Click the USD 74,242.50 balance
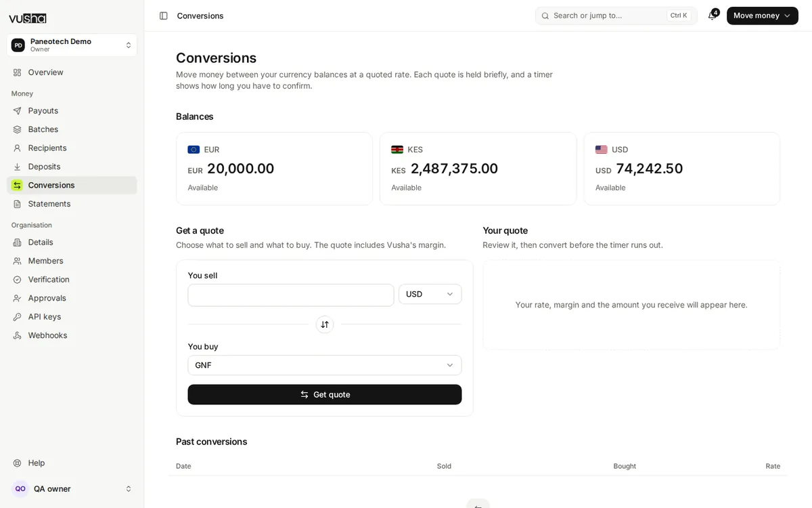This screenshot has width=812, height=508. tap(639, 169)
